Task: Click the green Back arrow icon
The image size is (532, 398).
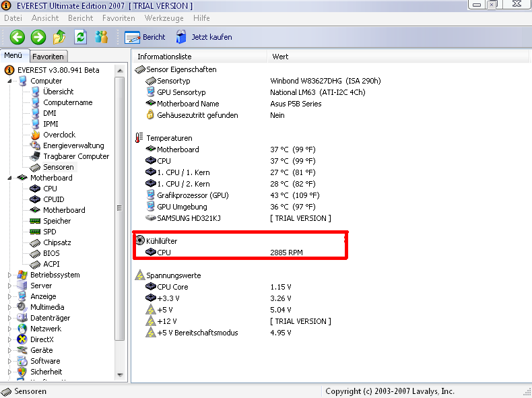Action: click(x=18, y=37)
